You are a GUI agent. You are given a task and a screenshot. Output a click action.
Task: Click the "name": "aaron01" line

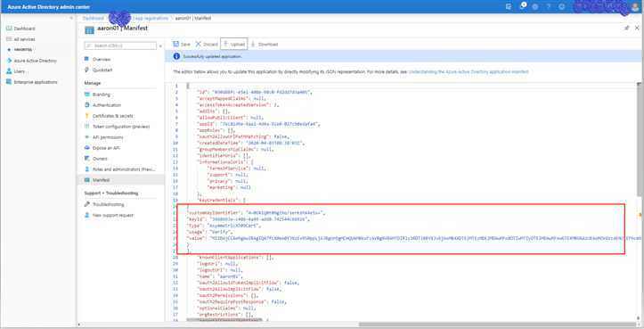(220, 276)
